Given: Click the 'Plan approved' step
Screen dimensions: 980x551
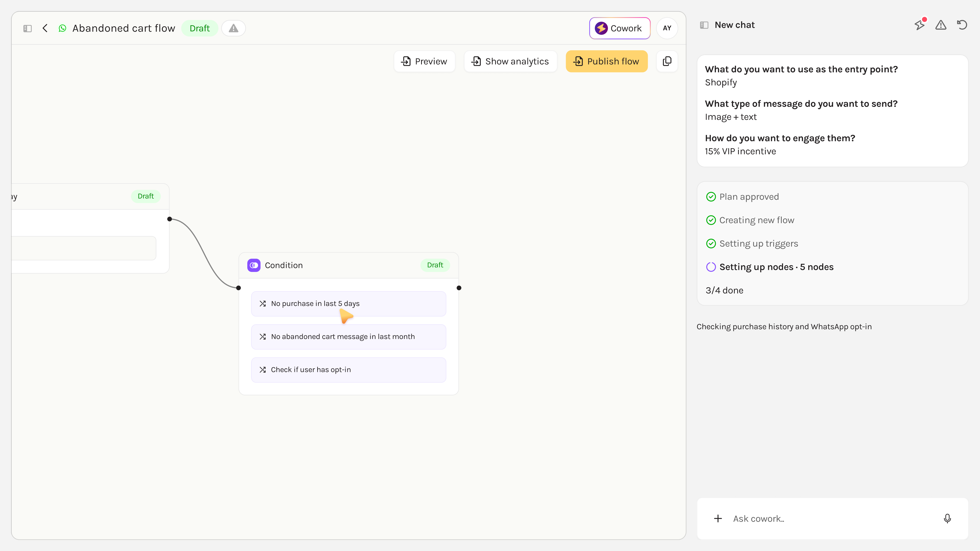Looking at the screenshot, I should click(749, 197).
